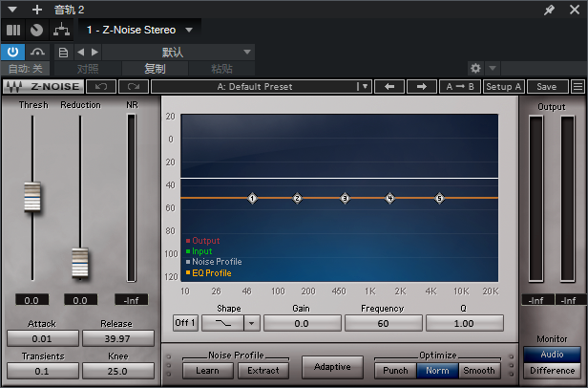Undo the last Z-Noise change

click(101, 87)
